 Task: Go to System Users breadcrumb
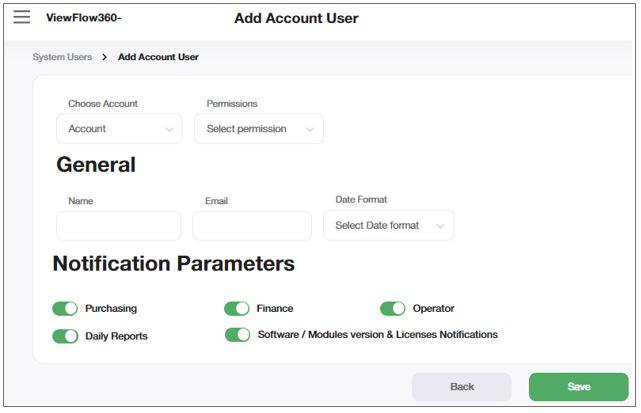[x=62, y=57]
